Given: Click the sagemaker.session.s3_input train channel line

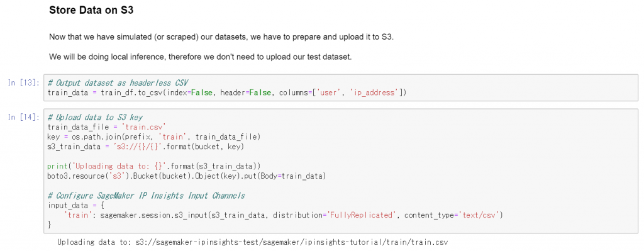Looking at the screenshot, I should click(x=284, y=215).
